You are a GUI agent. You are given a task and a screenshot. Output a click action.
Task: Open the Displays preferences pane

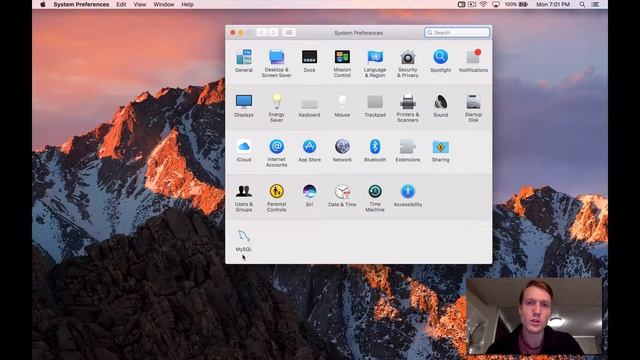(x=244, y=106)
